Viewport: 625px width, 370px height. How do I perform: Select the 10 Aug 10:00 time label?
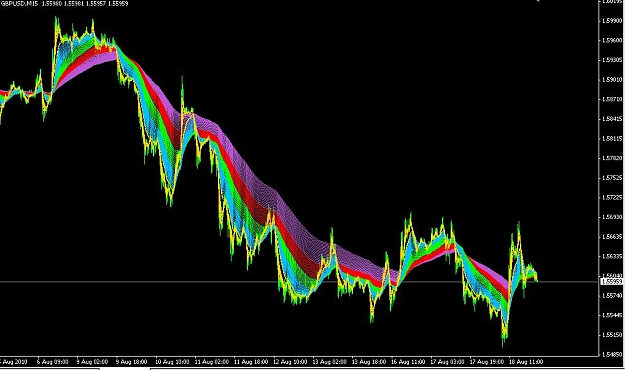[172, 362]
